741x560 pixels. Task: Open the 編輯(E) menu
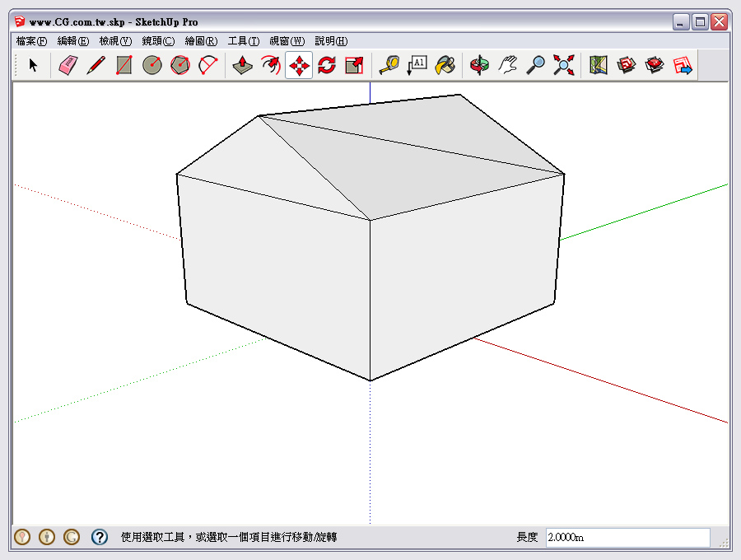point(73,41)
